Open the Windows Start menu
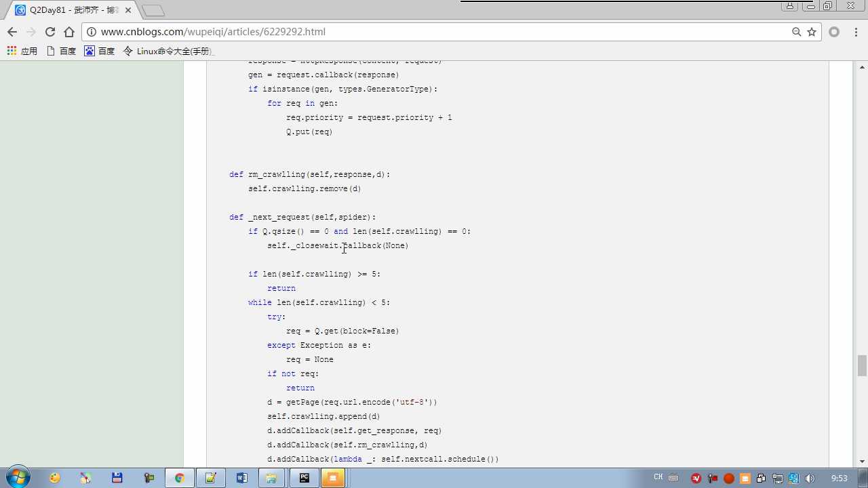The width and height of the screenshot is (868, 488). coord(18,478)
